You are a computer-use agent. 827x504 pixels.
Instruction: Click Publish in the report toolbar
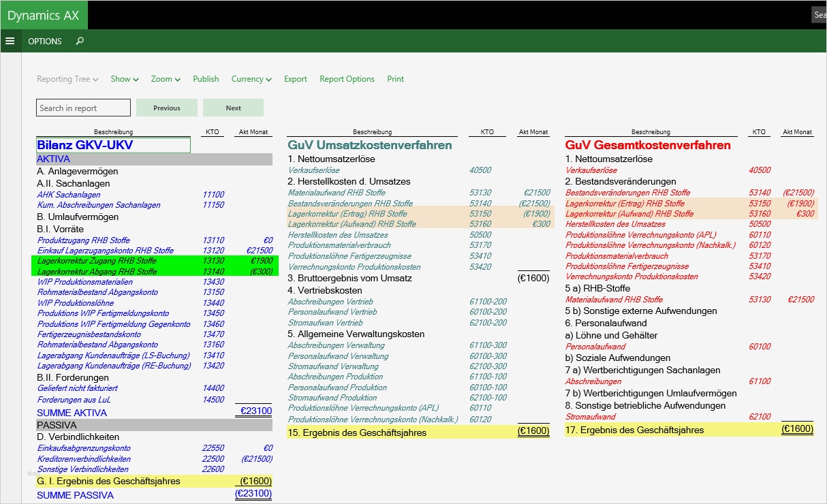[206, 79]
